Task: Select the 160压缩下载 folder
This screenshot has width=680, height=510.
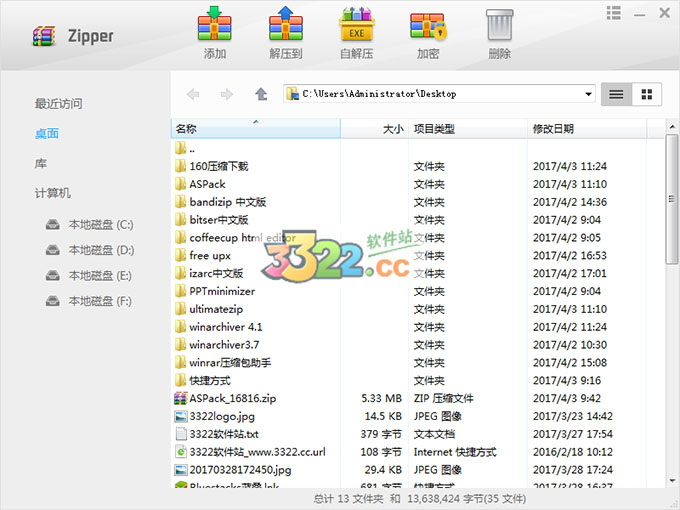Action: coord(417,166)
